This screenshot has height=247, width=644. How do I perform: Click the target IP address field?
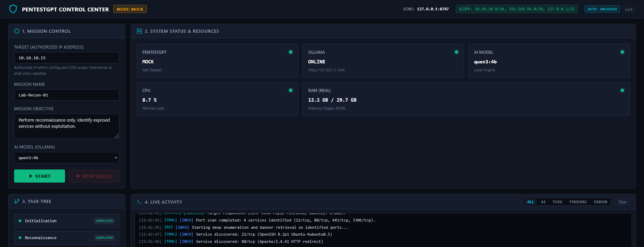(67, 58)
